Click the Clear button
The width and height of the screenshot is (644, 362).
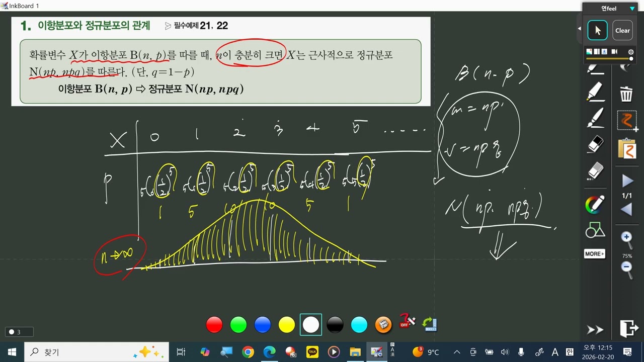(x=622, y=30)
